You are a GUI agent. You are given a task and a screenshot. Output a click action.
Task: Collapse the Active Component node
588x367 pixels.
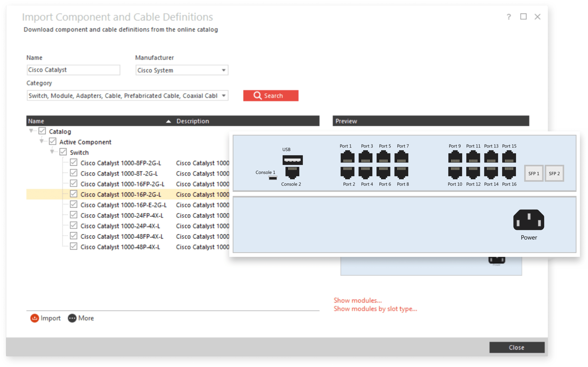(42, 141)
